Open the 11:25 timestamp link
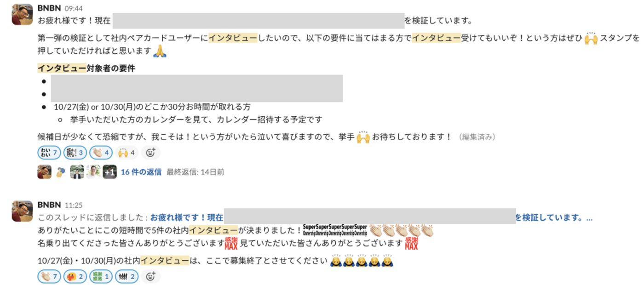The image size is (644, 285). pos(73,205)
